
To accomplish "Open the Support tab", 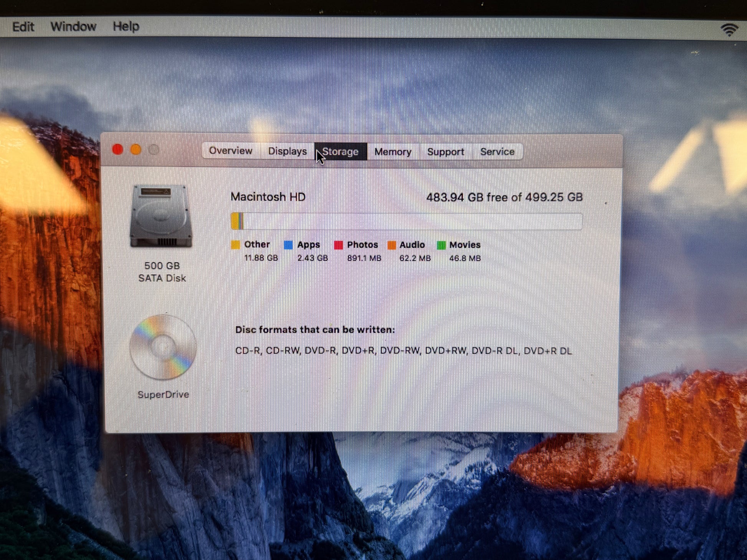I will click(x=445, y=152).
